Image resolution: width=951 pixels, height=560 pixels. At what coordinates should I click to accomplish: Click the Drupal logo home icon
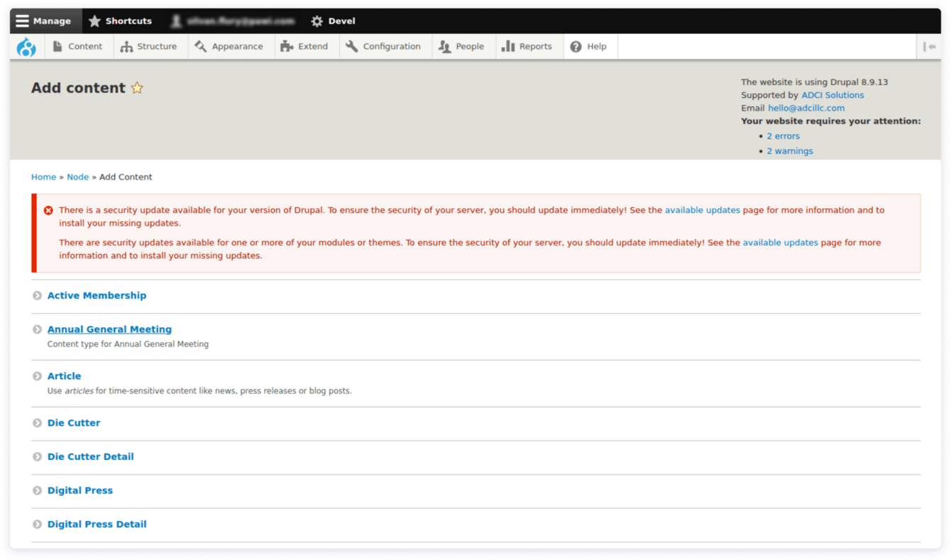coord(26,47)
